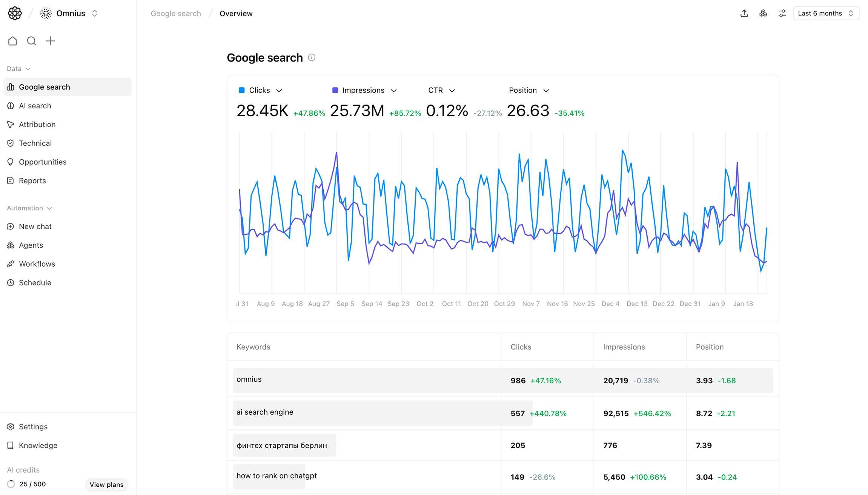
Task: Select Reports in the sidebar
Action: (x=32, y=180)
